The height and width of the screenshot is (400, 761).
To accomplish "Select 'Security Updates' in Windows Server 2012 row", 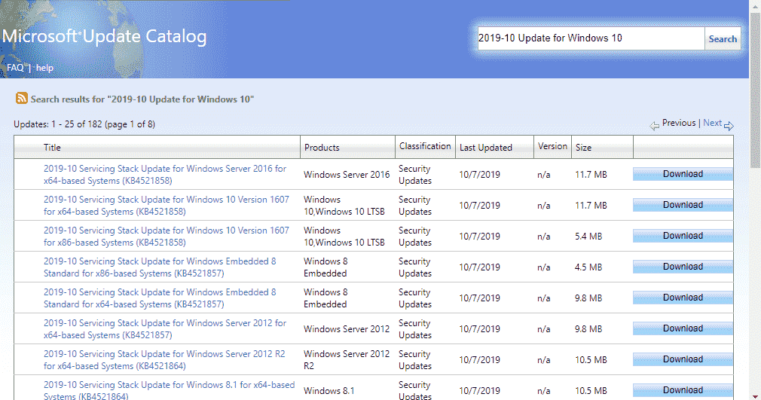I will pyautogui.click(x=415, y=329).
